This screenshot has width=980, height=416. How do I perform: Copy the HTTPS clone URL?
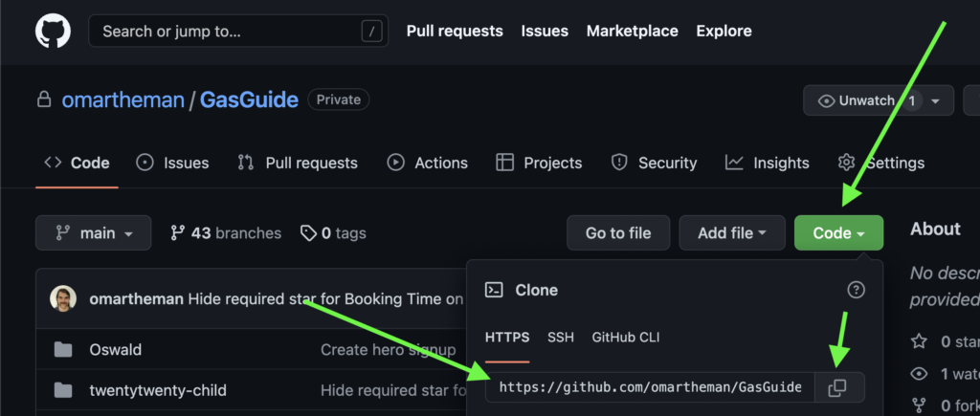click(x=837, y=387)
